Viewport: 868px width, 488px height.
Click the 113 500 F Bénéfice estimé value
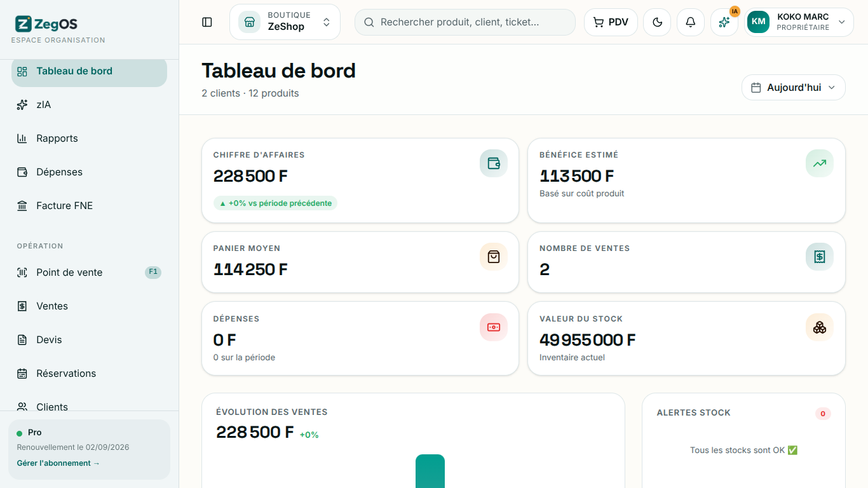577,176
